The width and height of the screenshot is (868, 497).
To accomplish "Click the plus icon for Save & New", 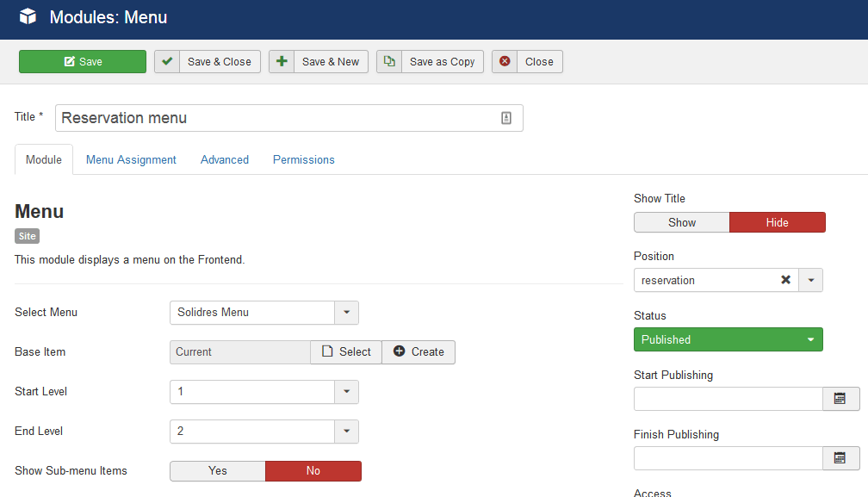I will [282, 61].
